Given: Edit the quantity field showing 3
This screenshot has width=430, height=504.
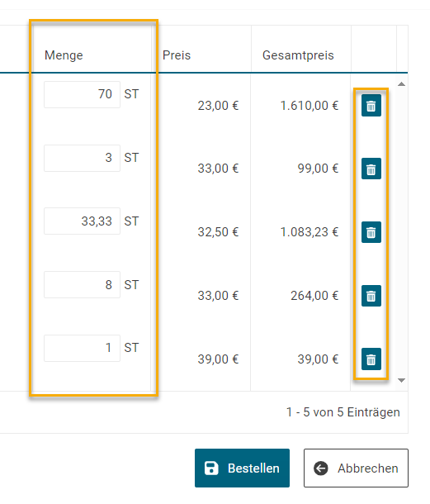Looking at the screenshot, I should tap(82, 158).
